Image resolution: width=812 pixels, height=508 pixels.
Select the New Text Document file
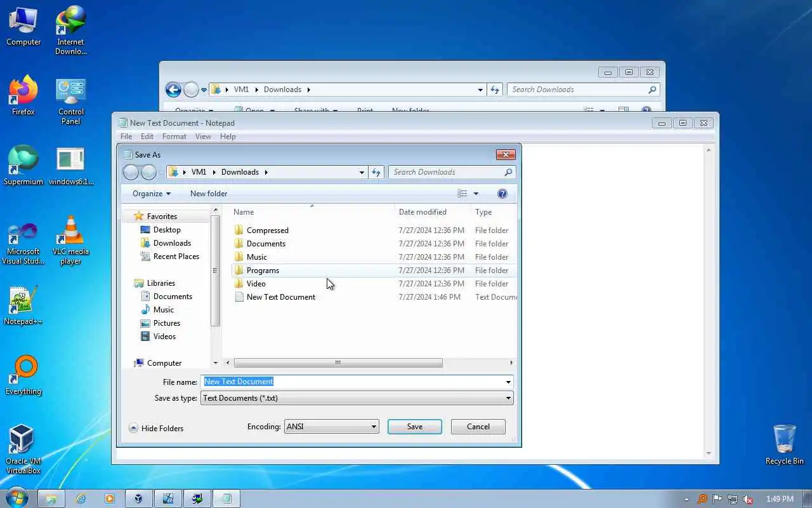pyautogui.click(x=280, y=297)
